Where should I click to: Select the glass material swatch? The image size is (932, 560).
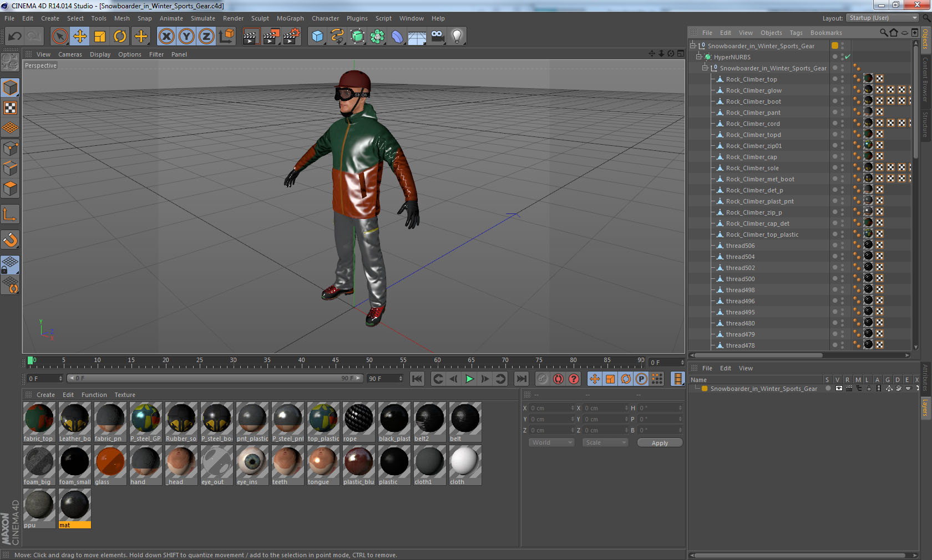click(110, 466)
